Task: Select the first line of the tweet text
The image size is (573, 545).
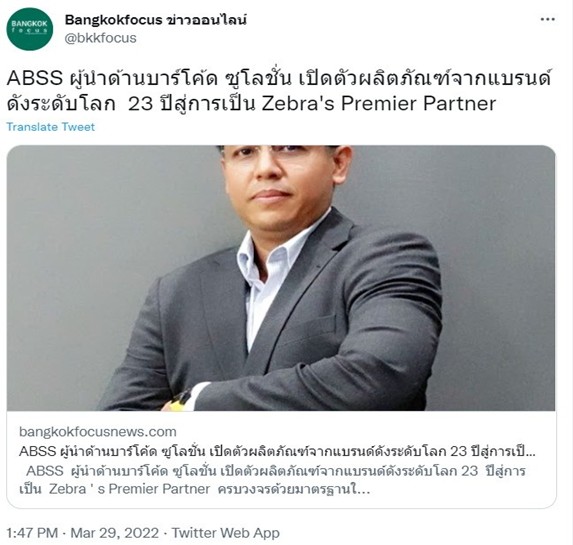Action: point(278,77)
